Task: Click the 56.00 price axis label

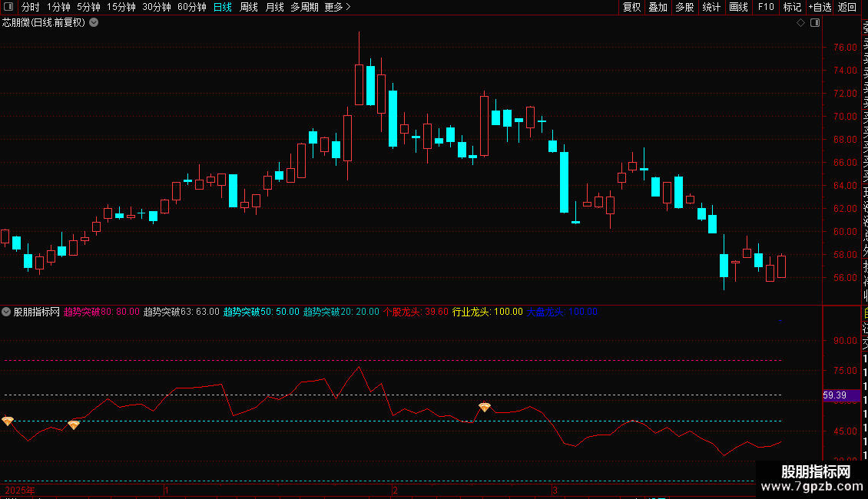Action: (x=845, y=278)
